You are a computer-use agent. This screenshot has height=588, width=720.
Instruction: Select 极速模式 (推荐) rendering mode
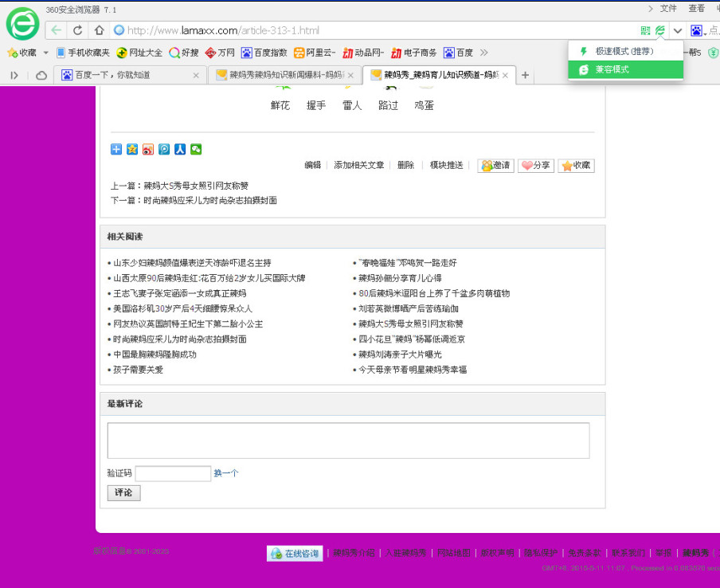(x=624, y=51)
